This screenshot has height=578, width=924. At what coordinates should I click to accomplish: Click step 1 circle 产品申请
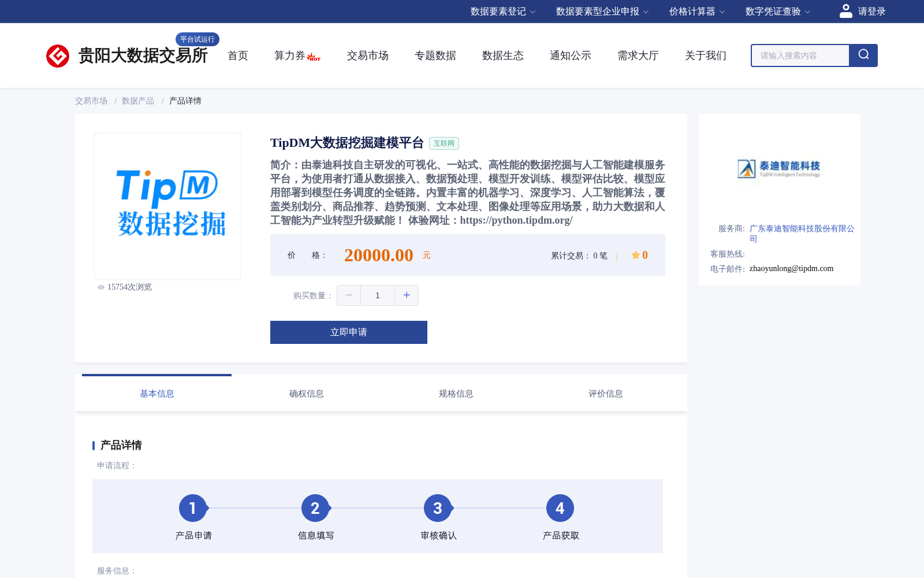coord(193,508)
